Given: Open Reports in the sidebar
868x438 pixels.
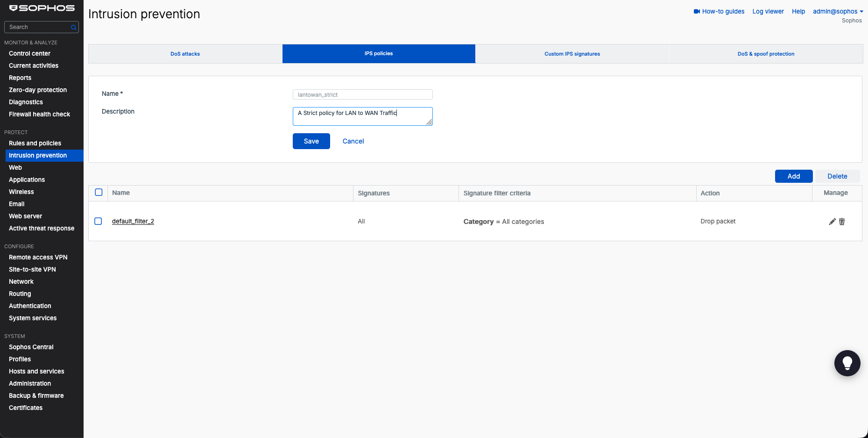Looking at the screenshot, I should 20,78.
